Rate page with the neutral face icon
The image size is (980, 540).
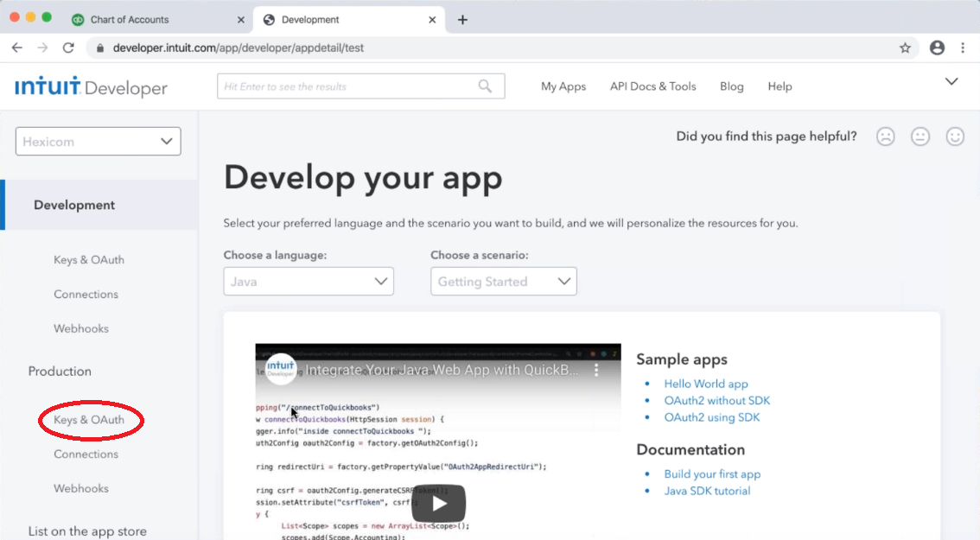click(x=920, y=137)
